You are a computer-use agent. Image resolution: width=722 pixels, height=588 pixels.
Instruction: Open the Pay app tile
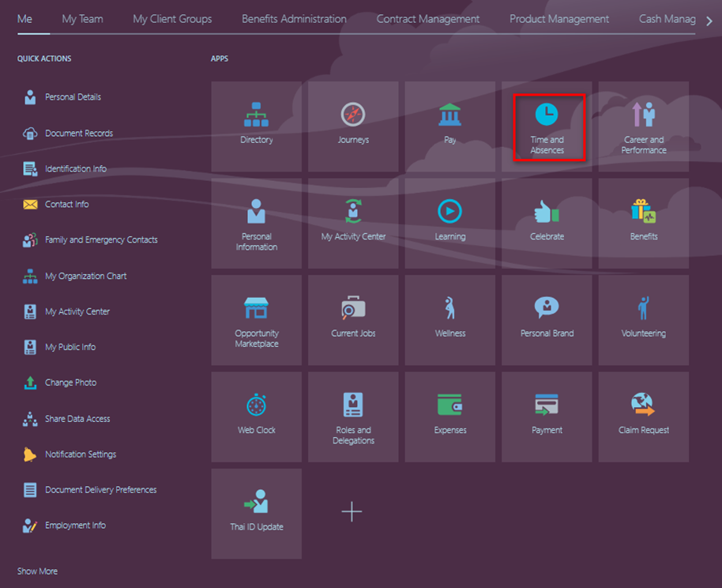[x=449, y=126]
